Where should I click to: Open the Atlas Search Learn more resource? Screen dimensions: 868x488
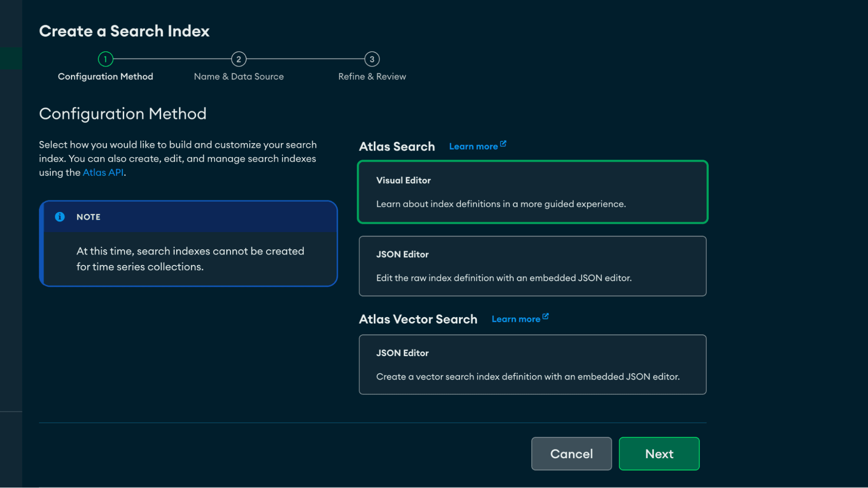(x=473, y=146)
